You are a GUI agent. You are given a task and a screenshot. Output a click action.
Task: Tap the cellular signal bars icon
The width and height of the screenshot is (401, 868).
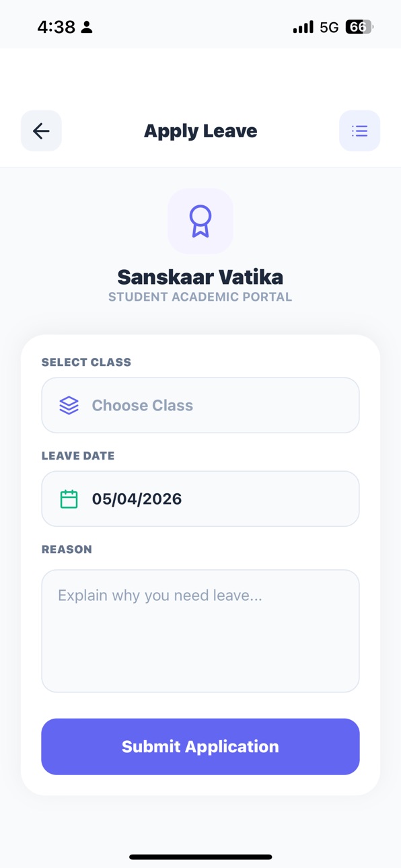[303, 27]
